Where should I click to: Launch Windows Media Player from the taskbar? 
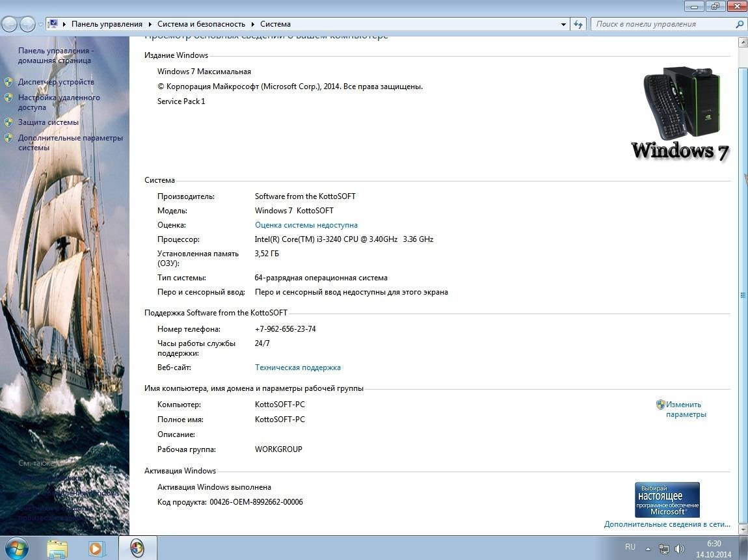click(96, 548)
